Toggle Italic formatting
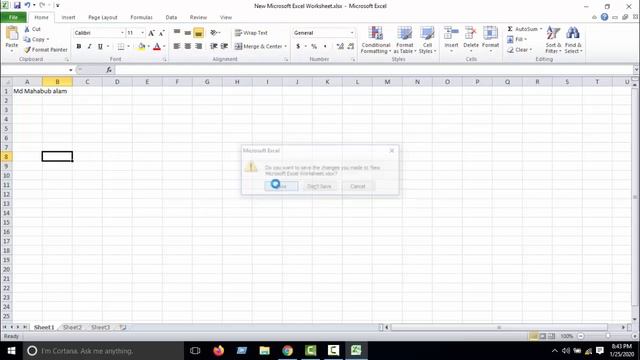This screenshot has height=360, width=640. tap(89, 47)
